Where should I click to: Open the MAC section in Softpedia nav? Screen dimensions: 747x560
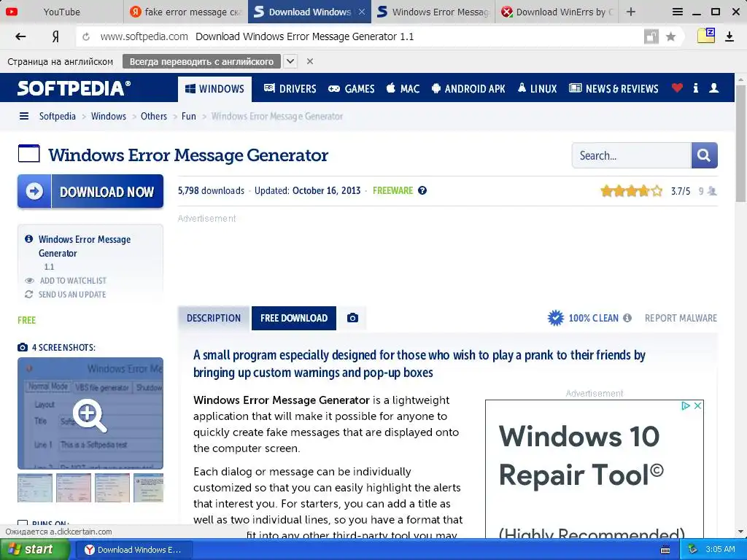tap(403, 88)
